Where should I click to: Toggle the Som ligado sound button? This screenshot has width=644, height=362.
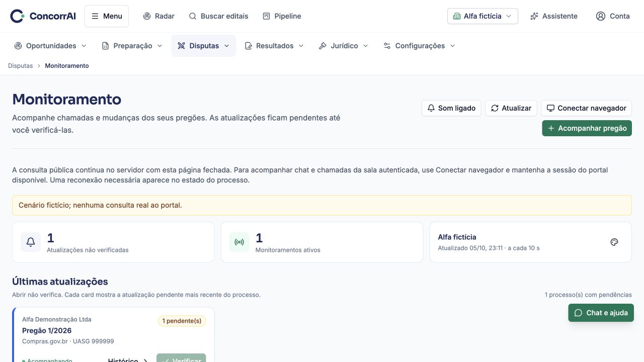coord(452,108)
